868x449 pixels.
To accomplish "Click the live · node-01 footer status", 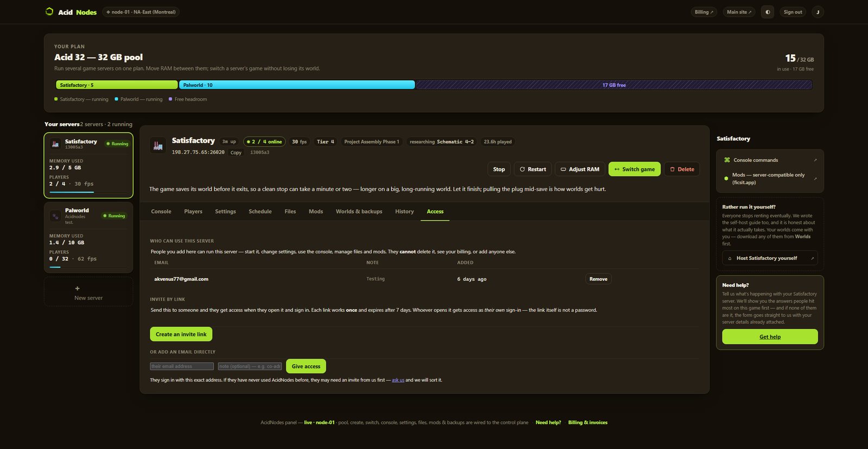I will click(319, 422).
